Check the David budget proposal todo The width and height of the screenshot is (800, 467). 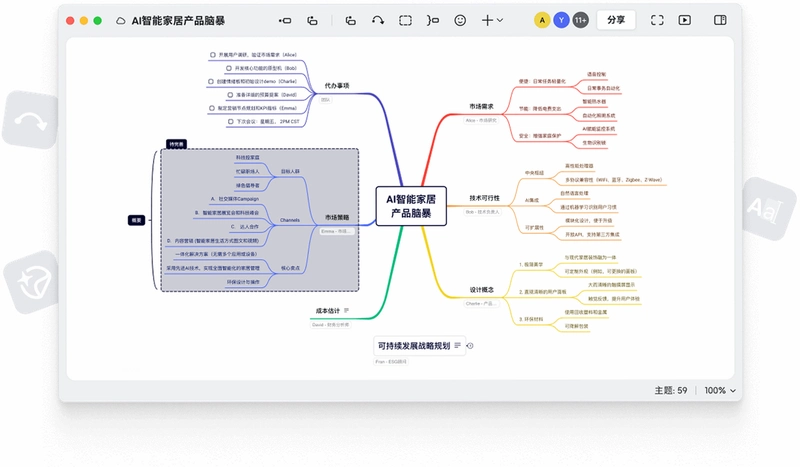230,95
